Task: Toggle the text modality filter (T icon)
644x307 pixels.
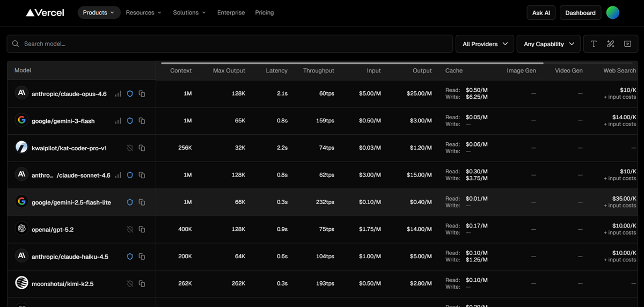Action: (x=594, y=44)
